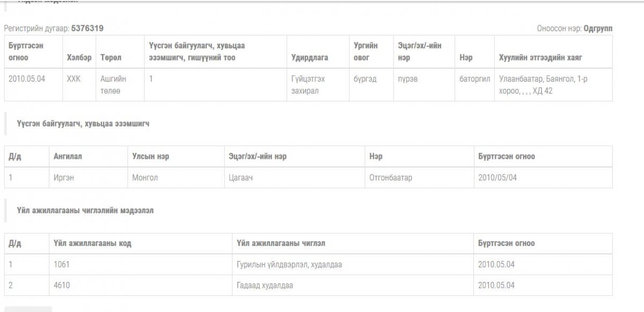This screenshot has height=312, width=644.
Task: Select Гурилын үйлдвэрлэл, худалдаа activity row
Action: coord(309,264)
